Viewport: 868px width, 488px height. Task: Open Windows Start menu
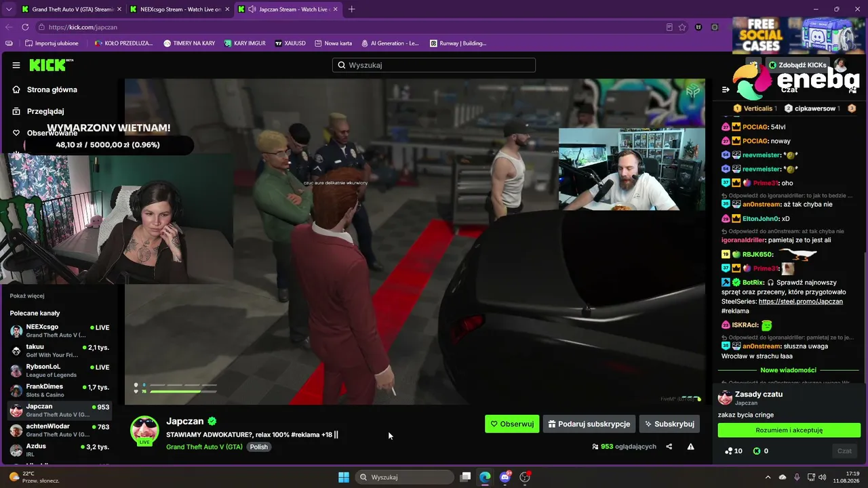point(343,477)
